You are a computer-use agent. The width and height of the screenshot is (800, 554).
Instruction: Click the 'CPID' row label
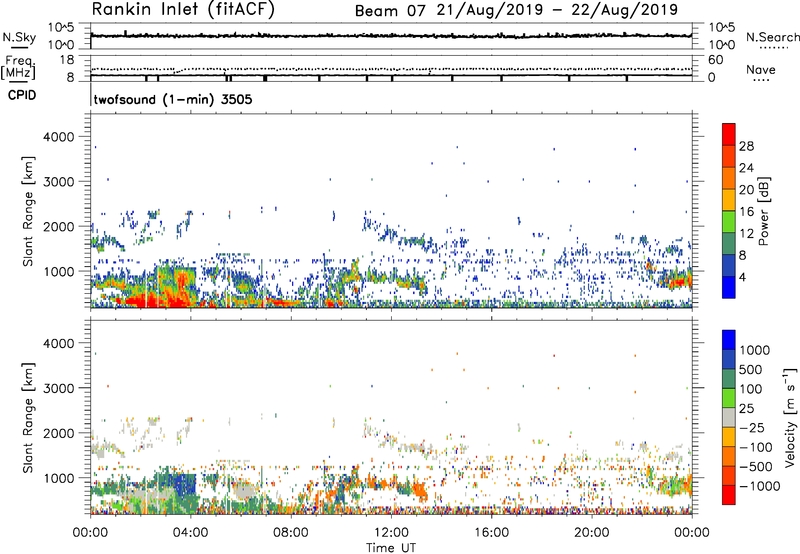[22, 95]
